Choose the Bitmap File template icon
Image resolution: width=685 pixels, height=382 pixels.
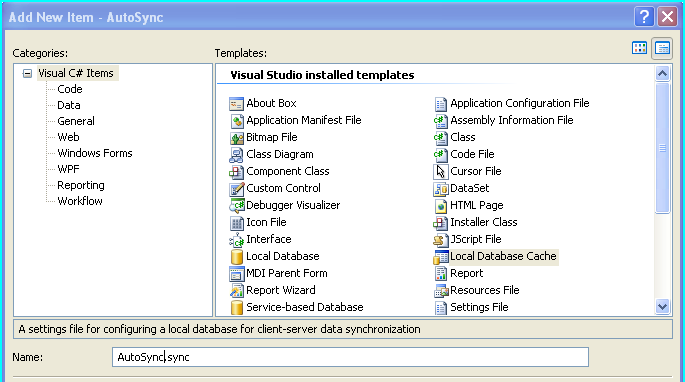click(236, 138)
